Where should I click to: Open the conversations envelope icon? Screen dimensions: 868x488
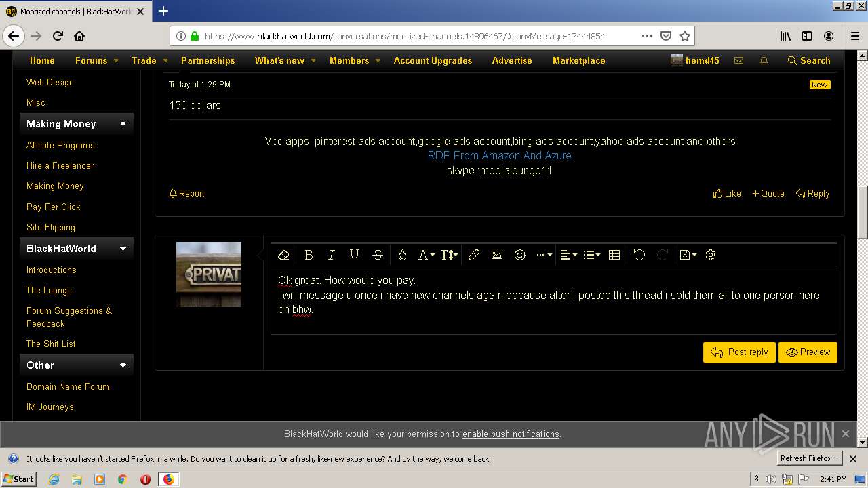pyautogui.click(x=738, y=60)
